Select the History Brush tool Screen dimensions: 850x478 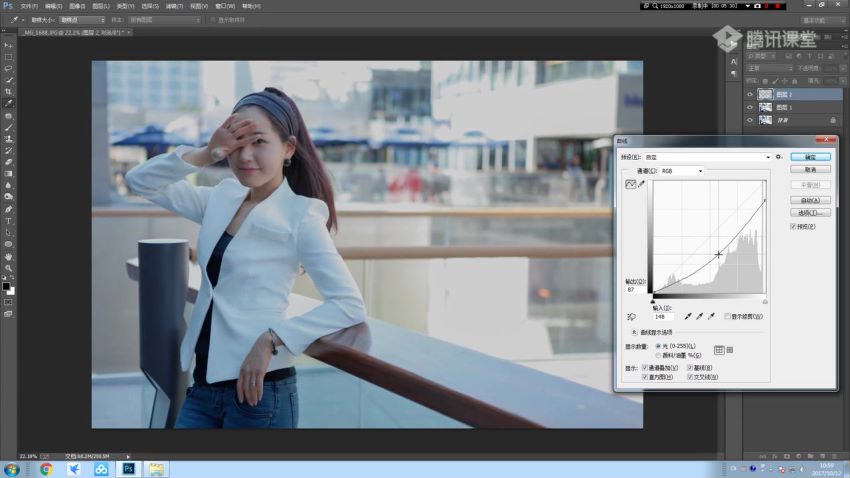pos(8,150)
